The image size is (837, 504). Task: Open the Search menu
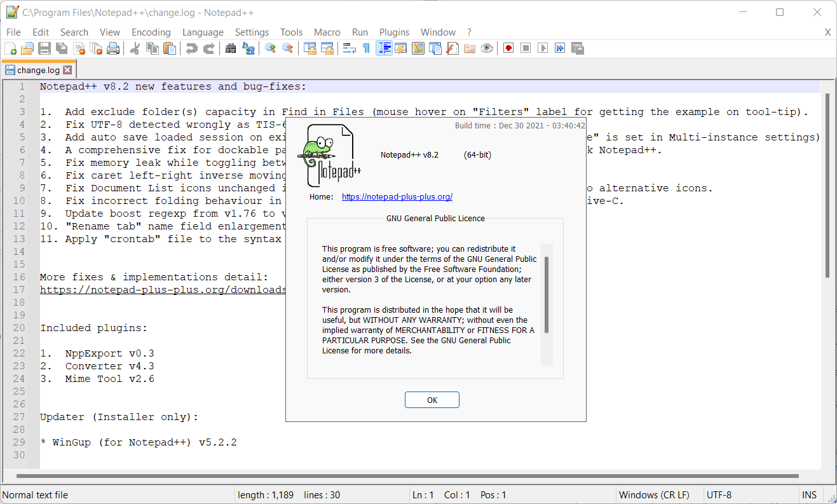point(74,32)
